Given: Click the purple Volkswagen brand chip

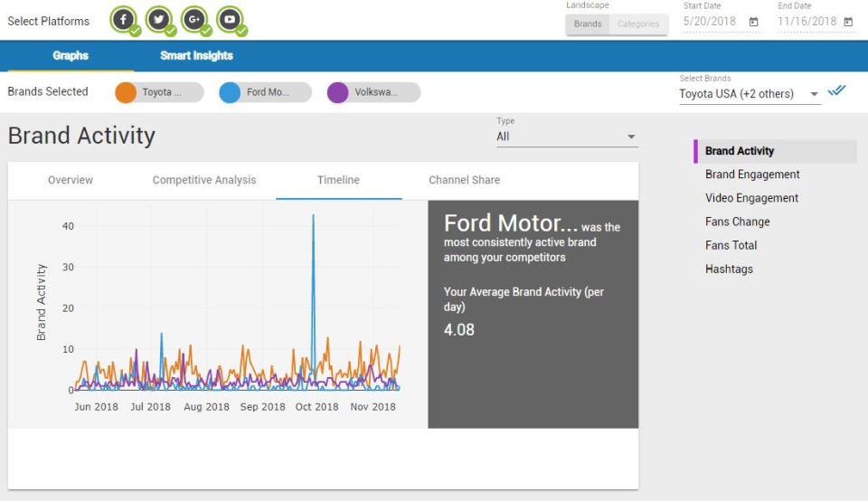Looking at the screenshot, I should (x=374, y=92).
